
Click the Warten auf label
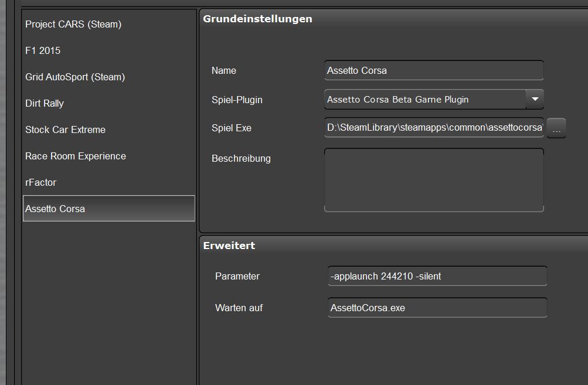click(x=239, y=308)
